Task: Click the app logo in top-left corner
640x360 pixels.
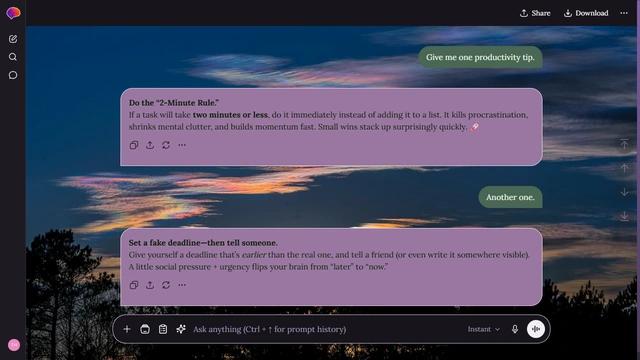Action: coord(13,13)
